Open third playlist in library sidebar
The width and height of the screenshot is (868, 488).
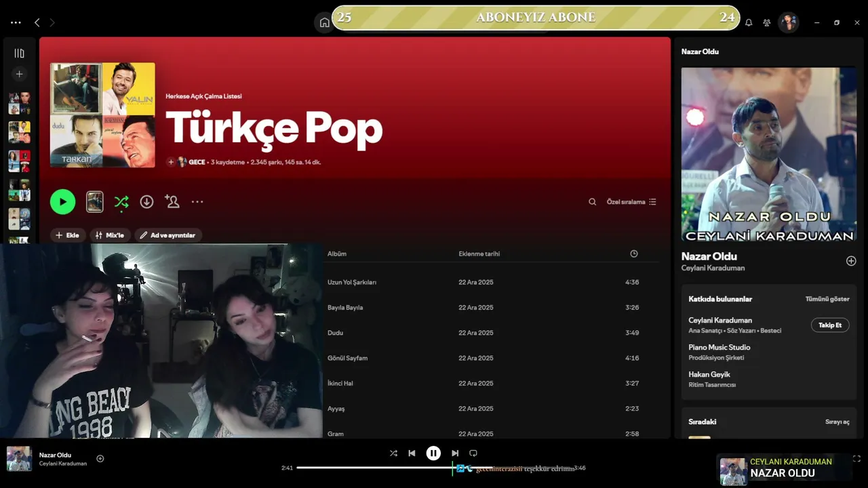coord(19,161)
